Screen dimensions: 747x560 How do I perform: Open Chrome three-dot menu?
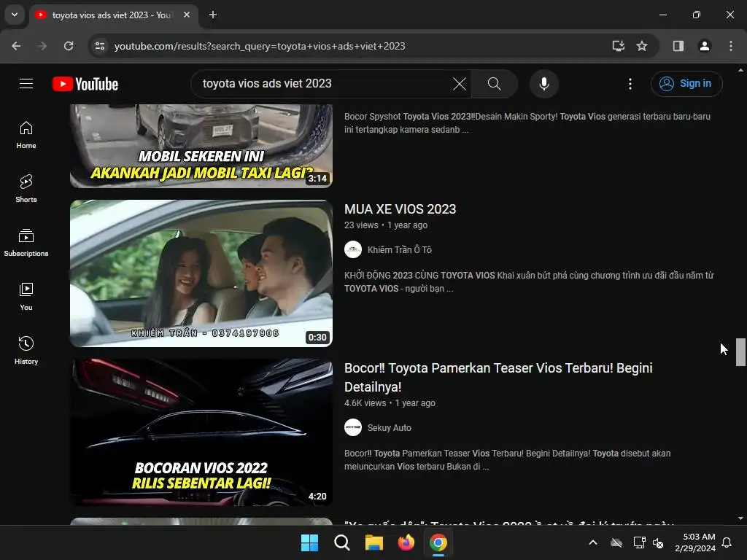click(731, 46)
